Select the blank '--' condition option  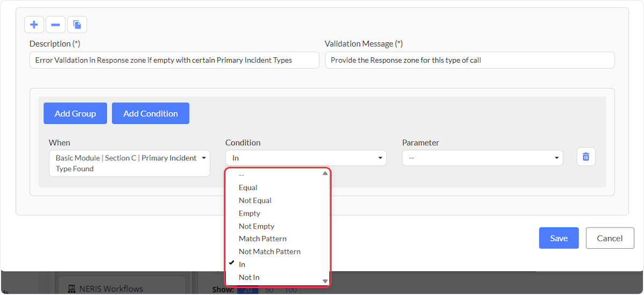(274, 175)
